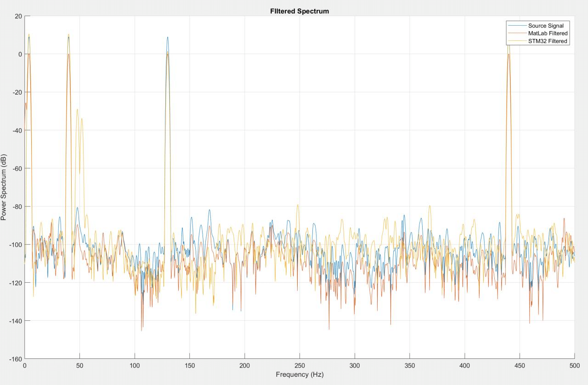588x385 pixels.
Task: Select the "Source Signal" legend entry
Action: click(545, 26)
